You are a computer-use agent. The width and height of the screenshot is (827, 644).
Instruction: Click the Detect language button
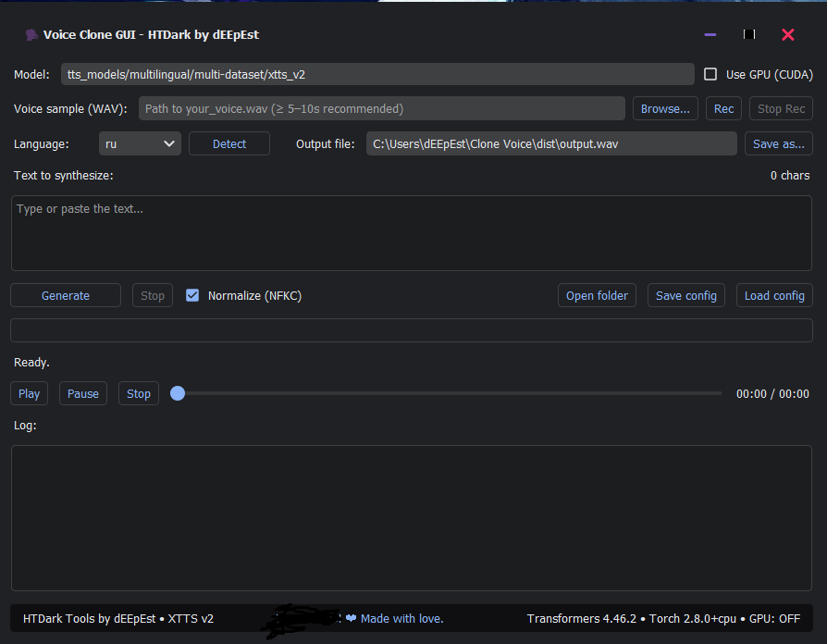[229, 143]
